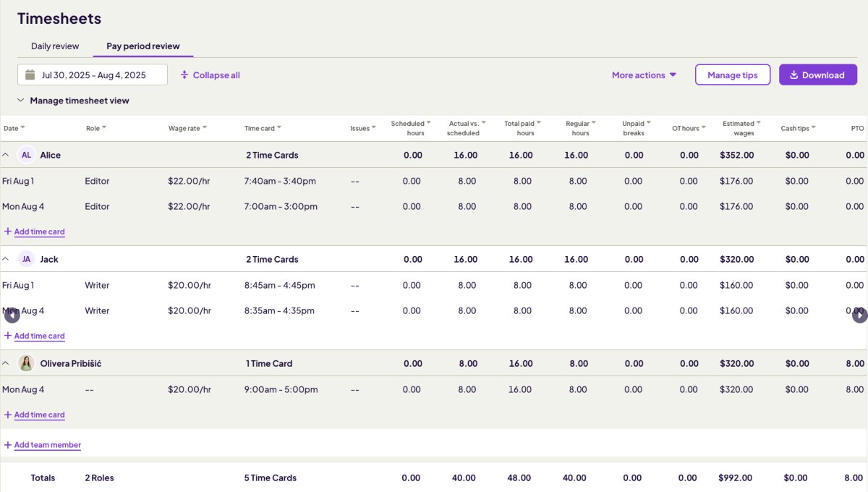868x492 pixels.
Task: Click the Manage tips button
Action: point(733,75)
